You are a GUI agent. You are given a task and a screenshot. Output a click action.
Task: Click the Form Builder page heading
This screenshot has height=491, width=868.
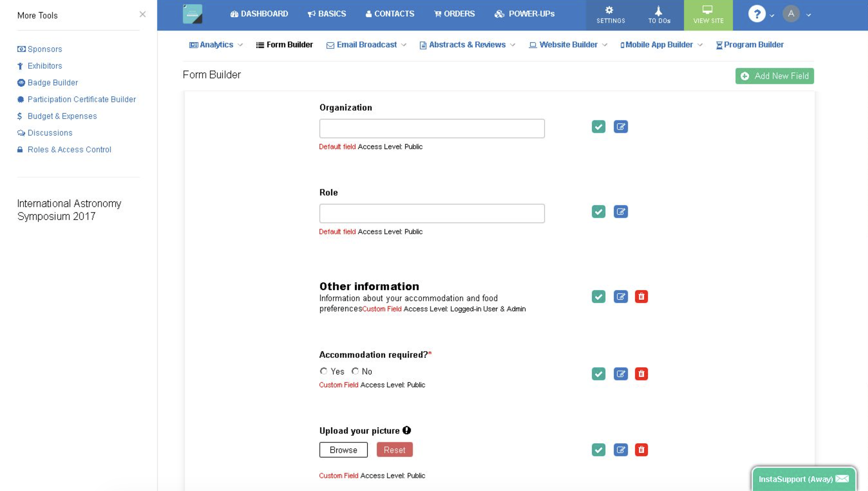point(212,75)
